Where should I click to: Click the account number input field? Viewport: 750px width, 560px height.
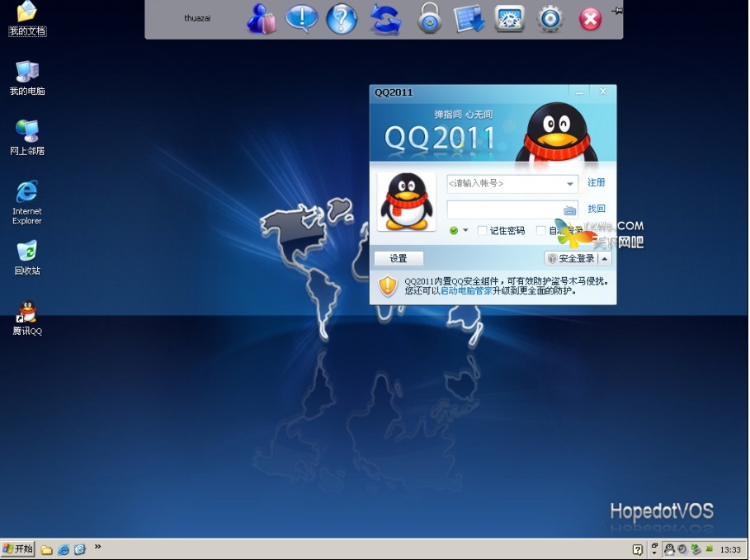[x=512, y=184]
